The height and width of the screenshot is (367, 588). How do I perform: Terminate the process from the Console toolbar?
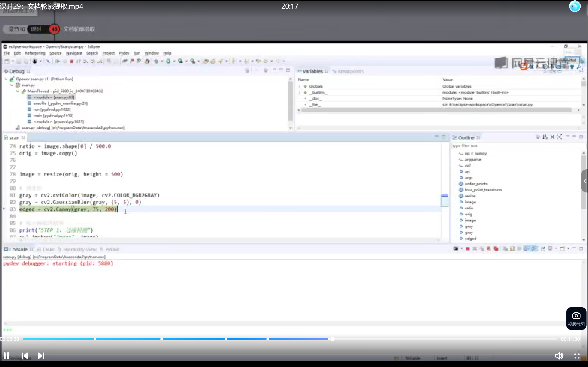(468, 249)
